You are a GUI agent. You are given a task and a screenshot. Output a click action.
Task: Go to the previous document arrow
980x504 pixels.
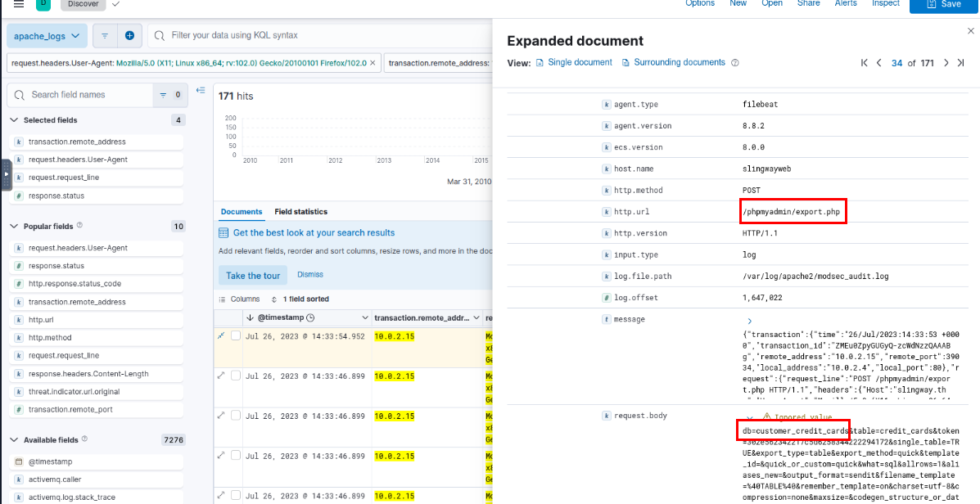[x=879, y=63]
